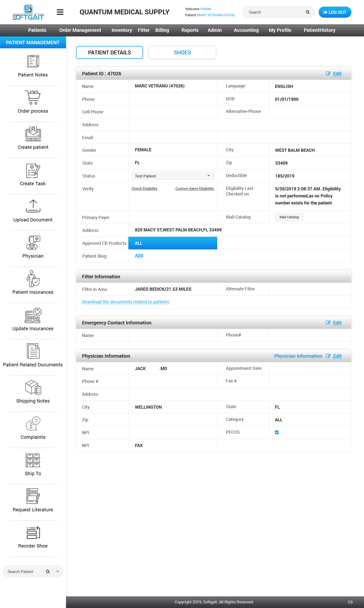Uncheck the PECOS checkbox

(277, 432)
